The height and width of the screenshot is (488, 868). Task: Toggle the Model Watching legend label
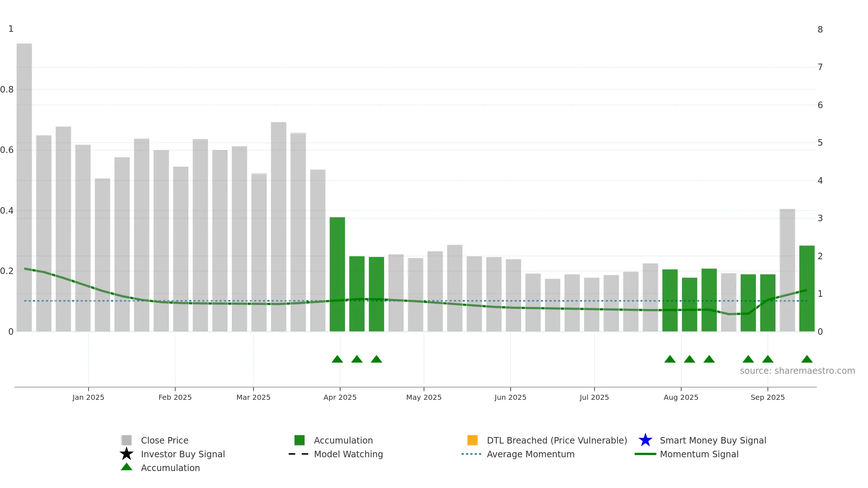(348, 454)
